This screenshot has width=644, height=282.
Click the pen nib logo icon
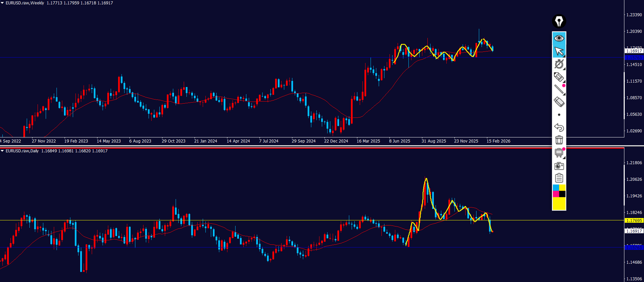[x=559, y=21]
